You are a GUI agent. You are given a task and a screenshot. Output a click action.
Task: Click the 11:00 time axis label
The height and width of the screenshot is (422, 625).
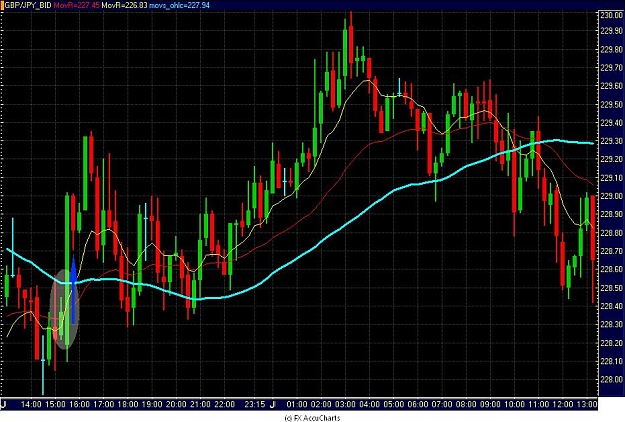pos(539,404)
